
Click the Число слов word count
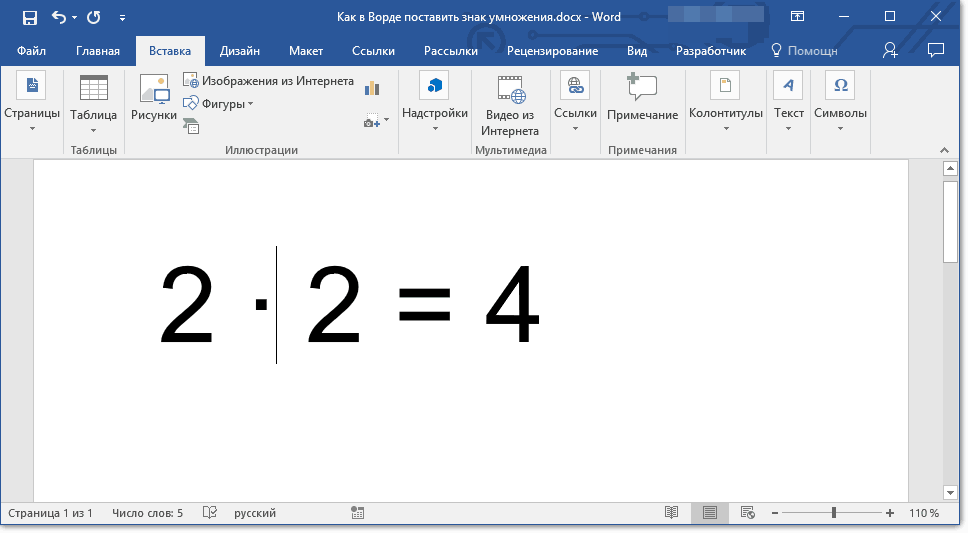147,513
